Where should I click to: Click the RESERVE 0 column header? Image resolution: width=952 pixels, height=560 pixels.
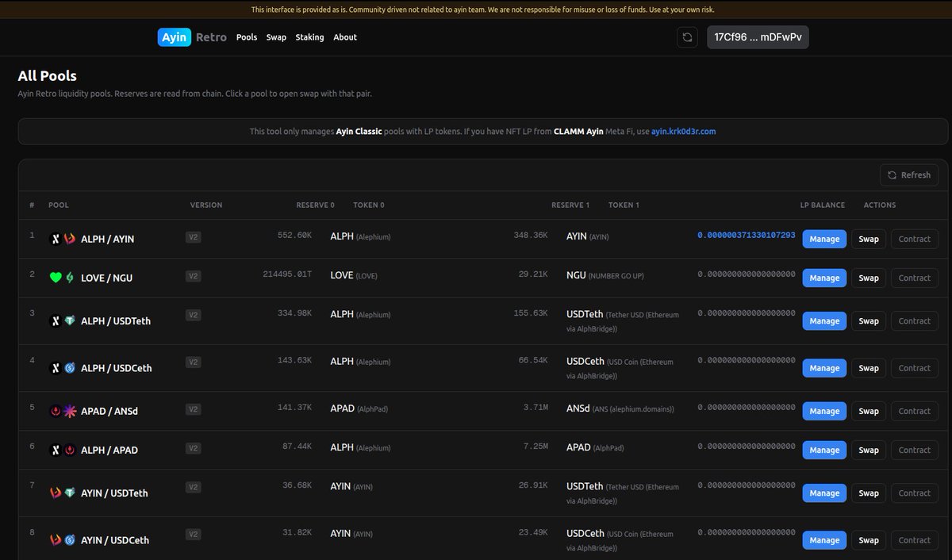(x=316, y=205)
